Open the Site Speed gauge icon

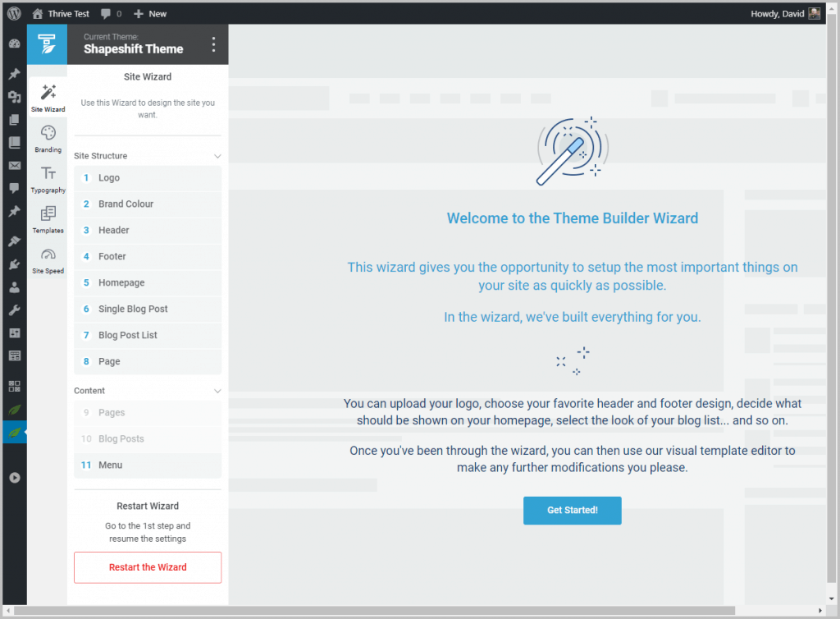pos(48,255)
